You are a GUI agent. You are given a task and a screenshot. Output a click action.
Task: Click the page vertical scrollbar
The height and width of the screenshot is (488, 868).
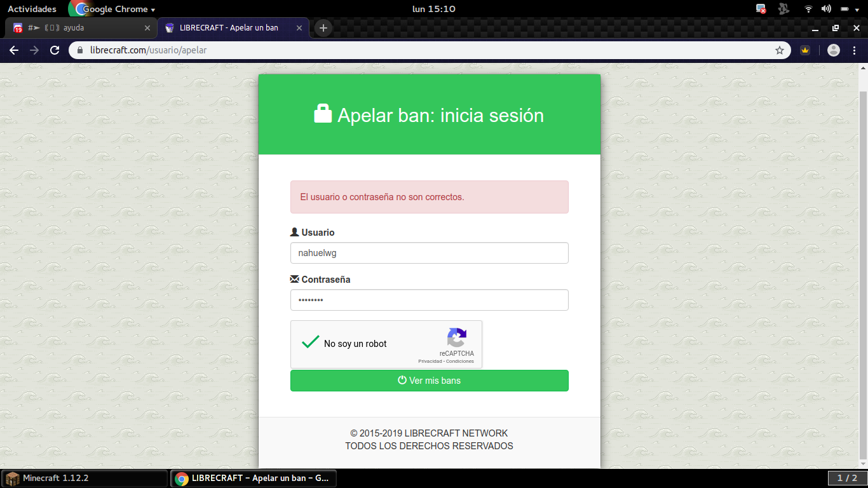(x=863, y=274)
